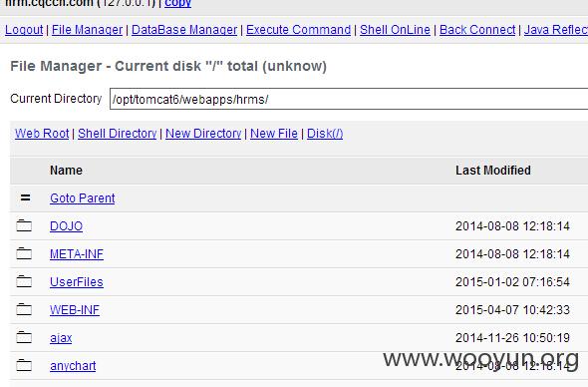
Task: Click the Goto Parent equals icon
Action: (x=25, y=197)
